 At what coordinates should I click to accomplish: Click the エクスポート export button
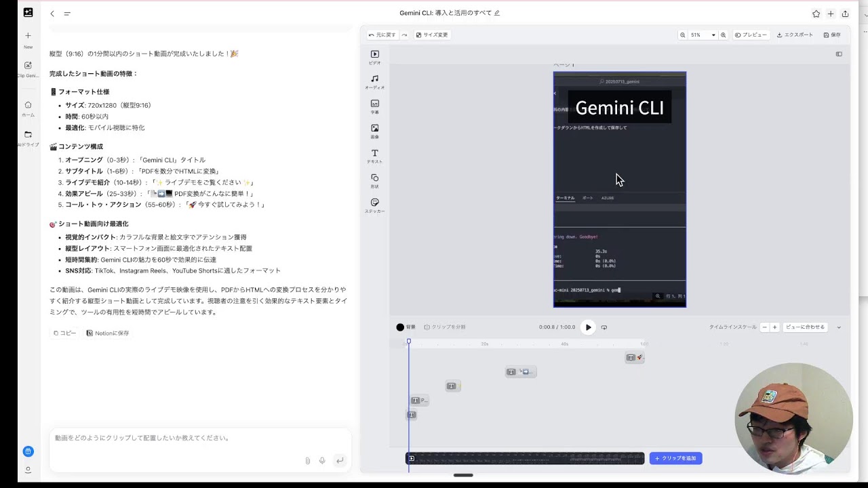[x=795, y=35]
